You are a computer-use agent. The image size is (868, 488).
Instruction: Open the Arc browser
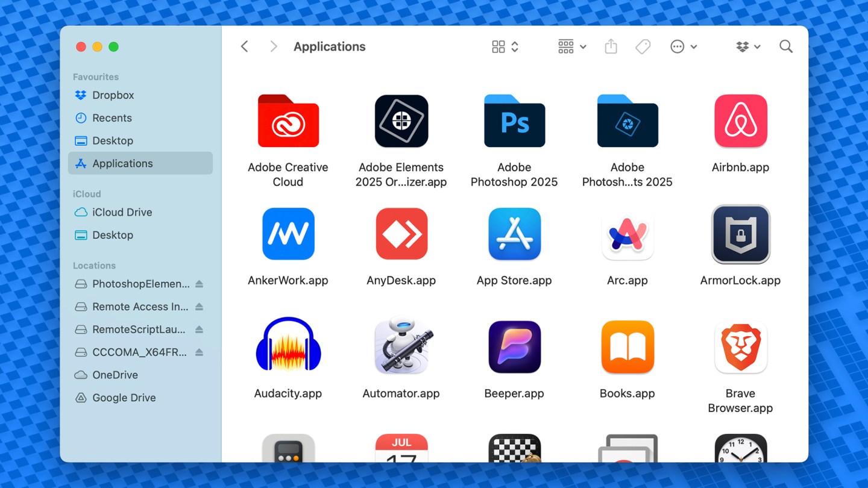coord(627,234)
